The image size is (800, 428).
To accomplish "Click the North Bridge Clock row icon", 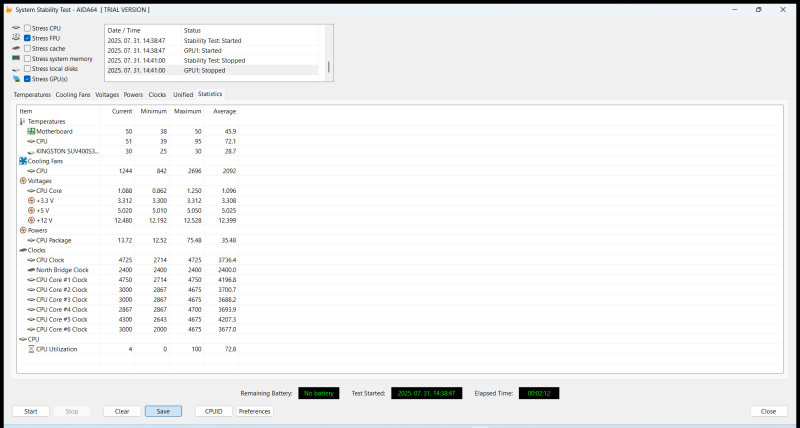I will coord(31,270).
